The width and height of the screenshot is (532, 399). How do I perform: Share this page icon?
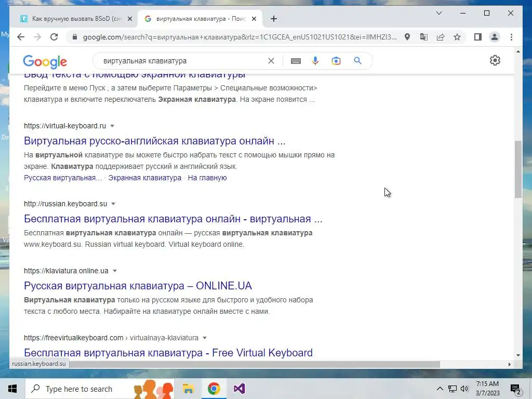coord(441,37)
